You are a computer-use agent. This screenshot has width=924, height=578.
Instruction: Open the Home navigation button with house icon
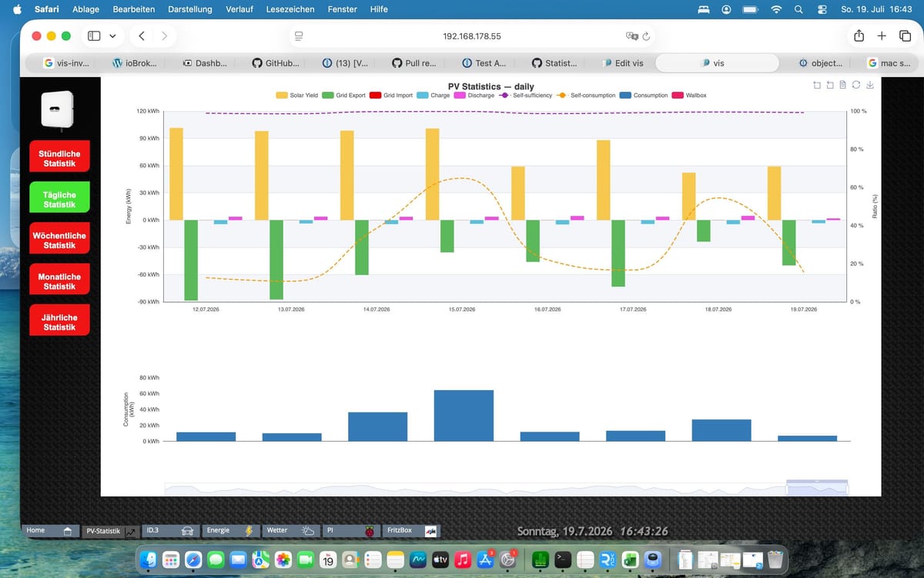tap(51, 530)
